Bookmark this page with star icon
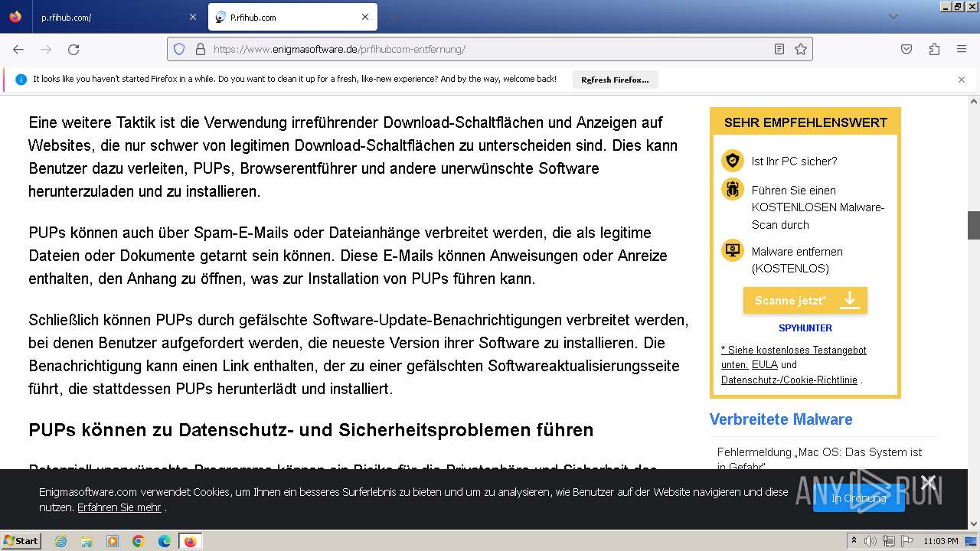980x551 pixels. [x=801, y=49]
